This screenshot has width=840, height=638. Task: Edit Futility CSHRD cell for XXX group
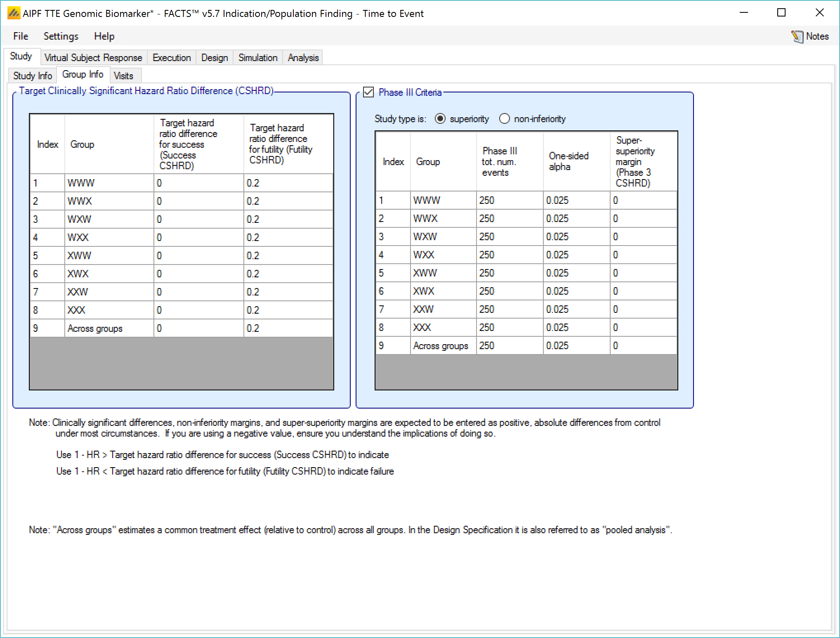pyautogui.click(x=288, y=310)
